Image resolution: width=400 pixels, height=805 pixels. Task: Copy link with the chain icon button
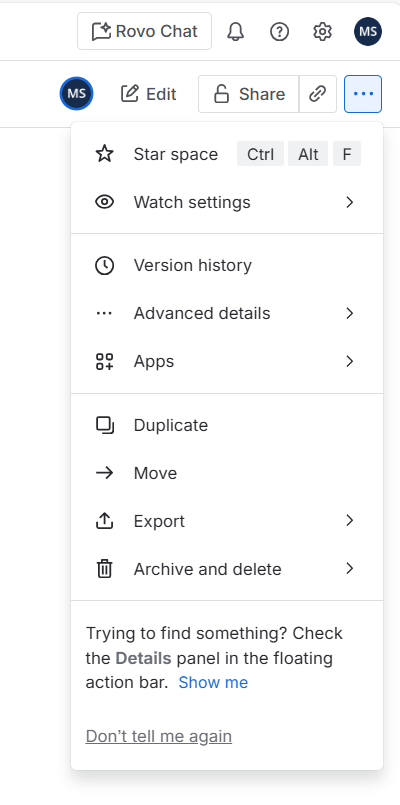pos(318,94)
